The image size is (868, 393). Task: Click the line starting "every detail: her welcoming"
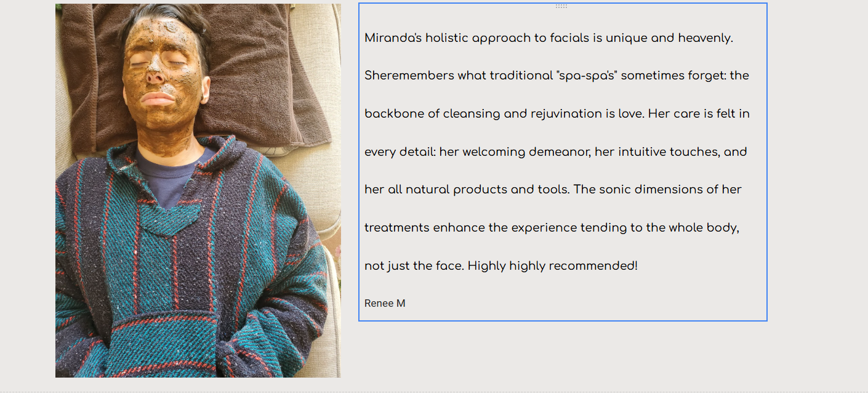tap(556, 152)
